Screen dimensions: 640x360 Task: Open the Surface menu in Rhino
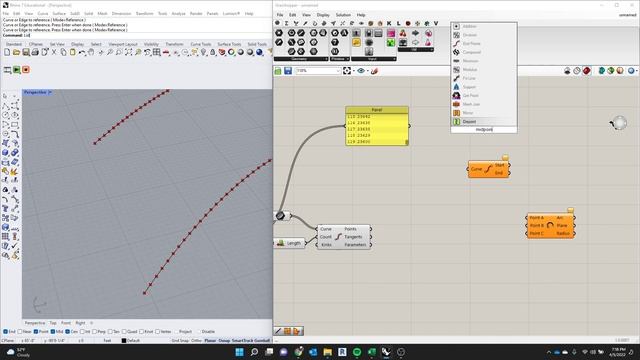(x=59, y=13)
